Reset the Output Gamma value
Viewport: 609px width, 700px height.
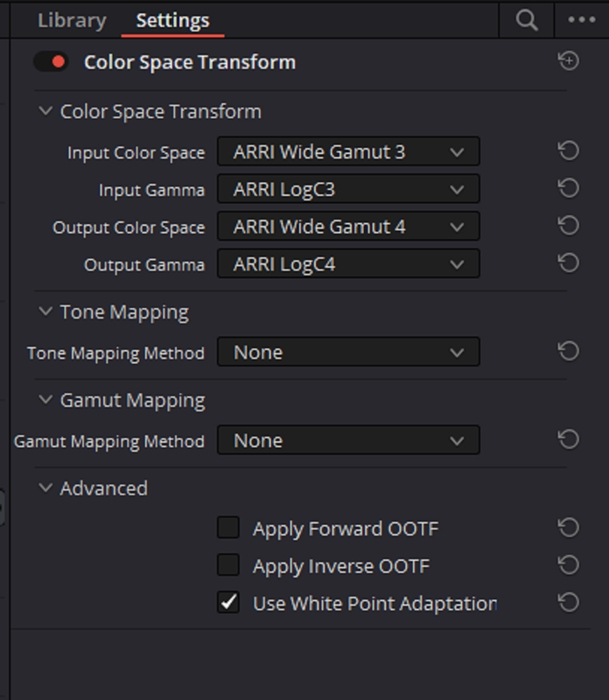[x=569, y=263]
